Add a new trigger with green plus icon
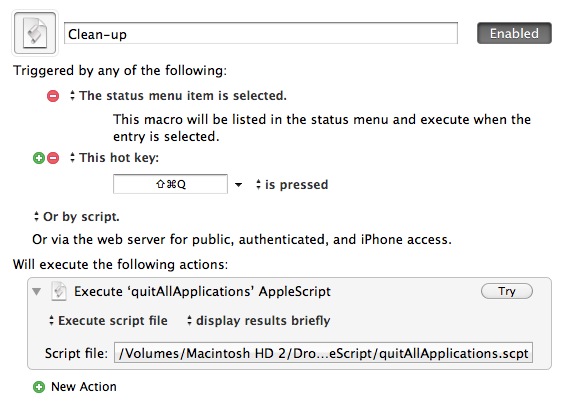The width and height of the screenshot is (565, 411). 39,158
